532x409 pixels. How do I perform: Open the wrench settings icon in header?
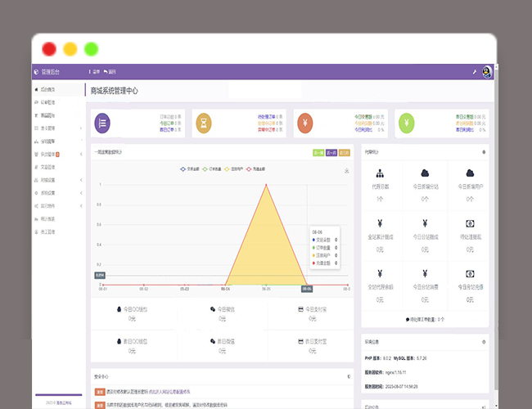pos(475,72)
